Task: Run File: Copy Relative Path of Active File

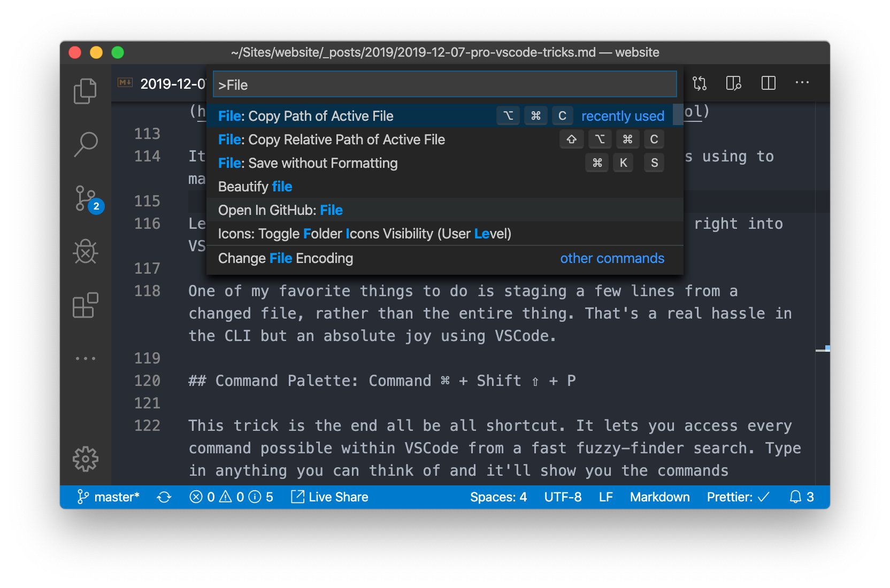Action: pyautogui.click(x=445, y=139)
